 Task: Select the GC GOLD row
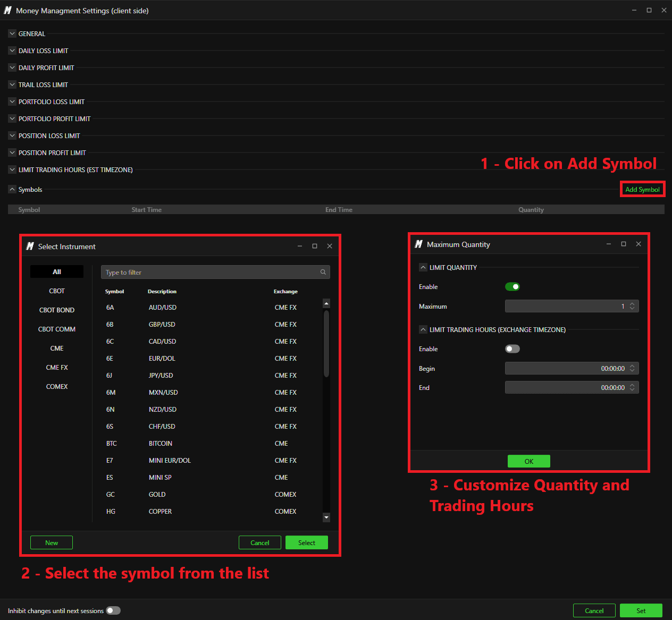click(x=212, y=494)
